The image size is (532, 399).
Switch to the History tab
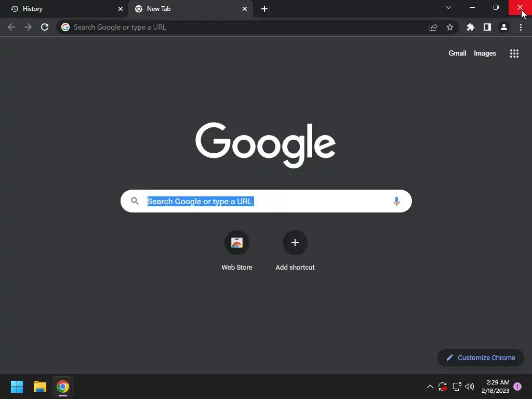point(64,9)
